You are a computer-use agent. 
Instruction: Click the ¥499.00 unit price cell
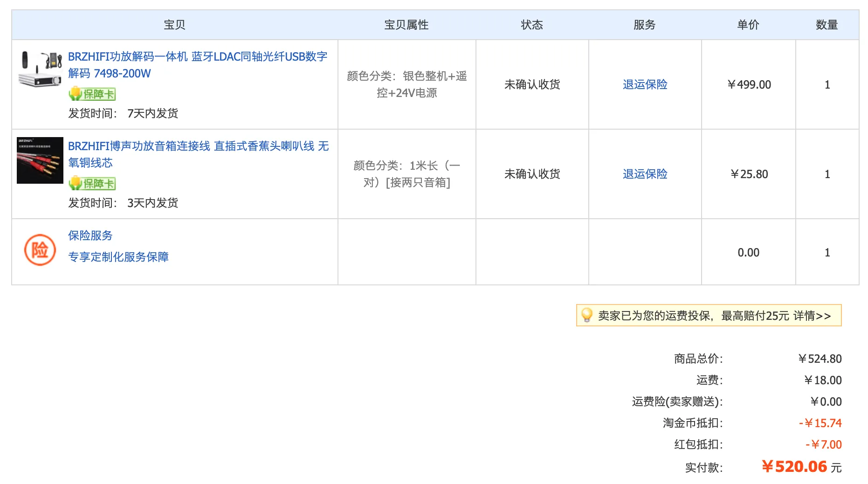coord(749,84)
